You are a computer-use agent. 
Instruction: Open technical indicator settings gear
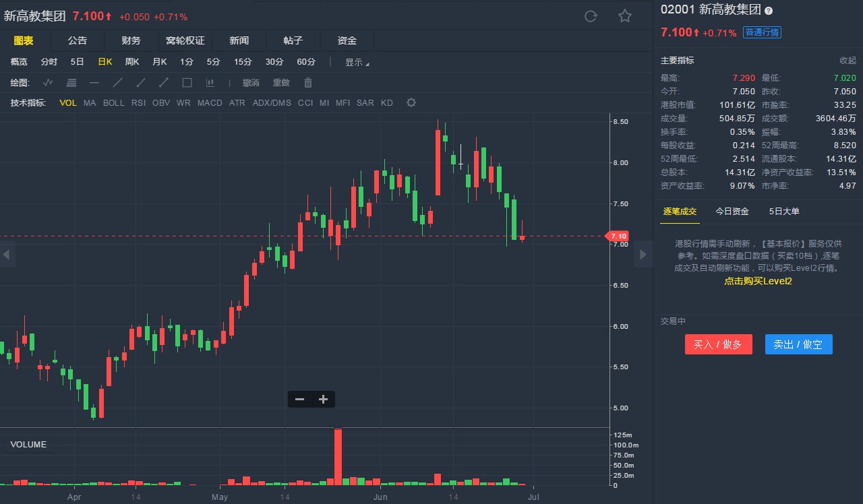point(411,102)
